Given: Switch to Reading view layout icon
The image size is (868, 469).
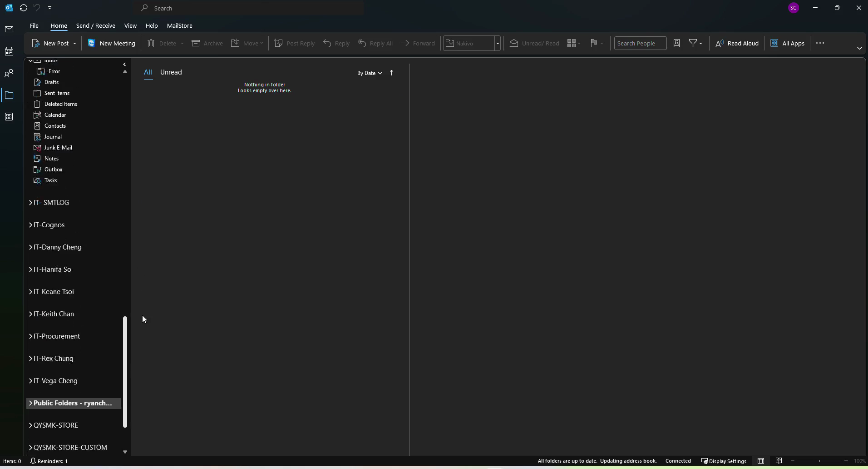Looking at the screenshot, I should (x=779, y=461).
